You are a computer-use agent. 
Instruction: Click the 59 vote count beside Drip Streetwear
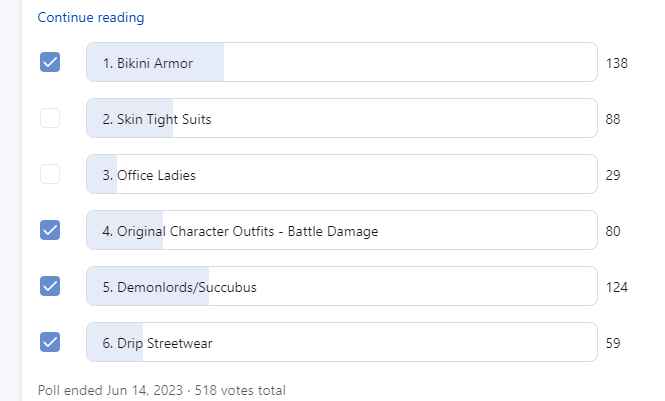[613, 343]
